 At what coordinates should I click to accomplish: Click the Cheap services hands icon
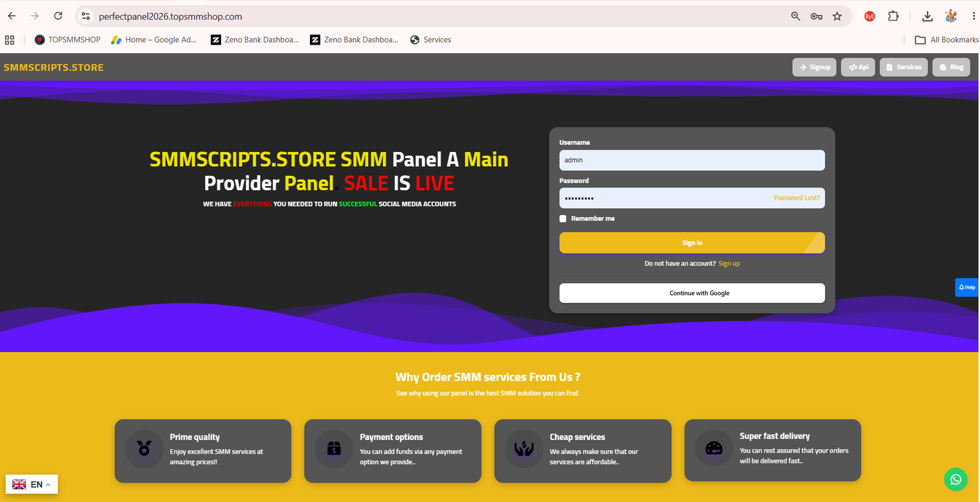coord(524,449)
